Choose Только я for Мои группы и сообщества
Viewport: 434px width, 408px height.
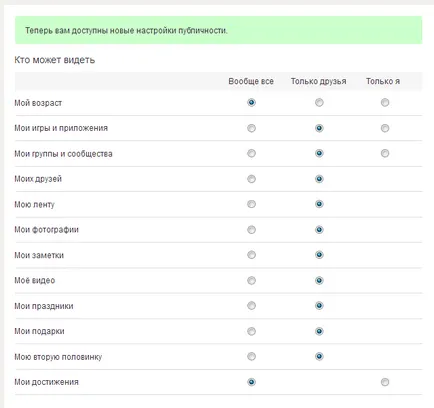tap(385, 153)
